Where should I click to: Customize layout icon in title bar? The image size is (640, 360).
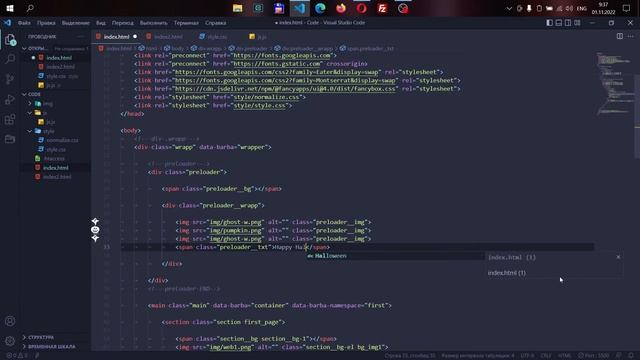(577, 23)
